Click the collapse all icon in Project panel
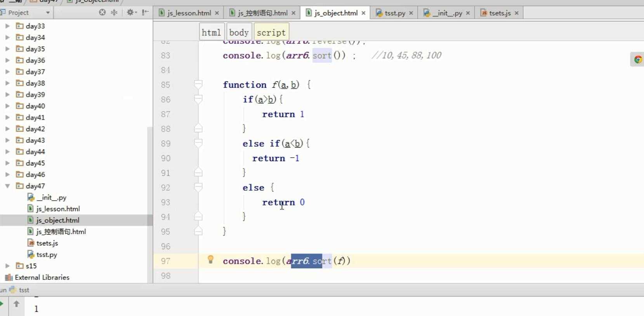The height and width of the screenshot is (316, 644). tap(114, 12)
